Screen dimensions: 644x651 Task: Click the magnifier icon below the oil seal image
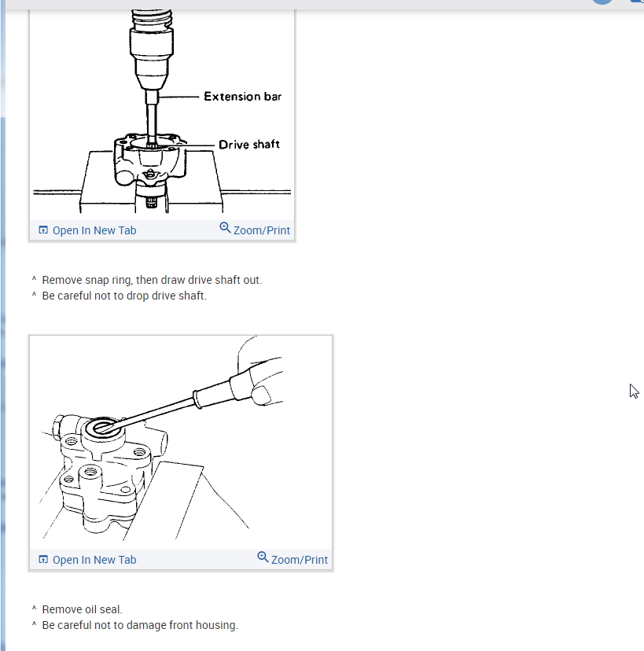point(263,557)
